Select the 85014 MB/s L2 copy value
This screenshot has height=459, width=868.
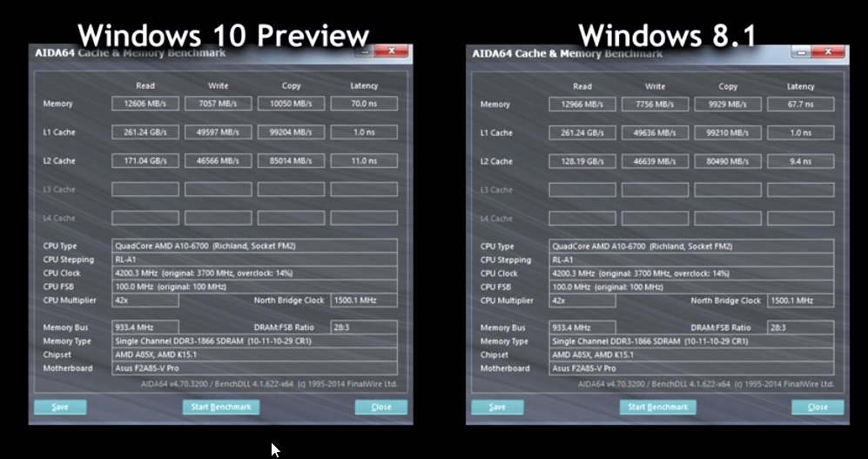[291, 161]
